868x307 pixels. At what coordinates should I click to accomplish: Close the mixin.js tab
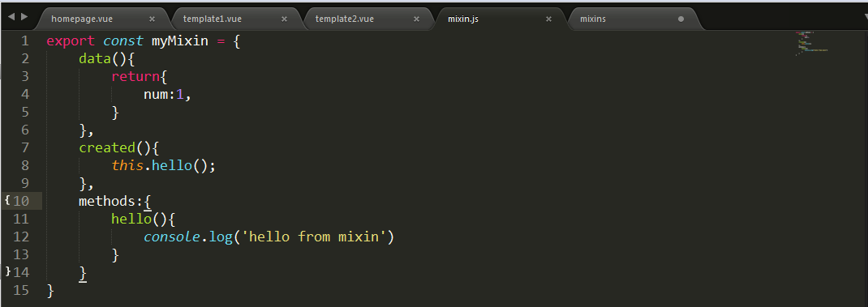click(x=548, y=19)
